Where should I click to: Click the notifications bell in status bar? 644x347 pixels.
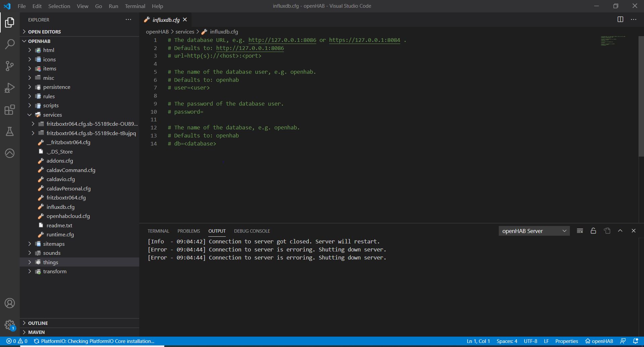pyautogui.click(x=636, y=341)
